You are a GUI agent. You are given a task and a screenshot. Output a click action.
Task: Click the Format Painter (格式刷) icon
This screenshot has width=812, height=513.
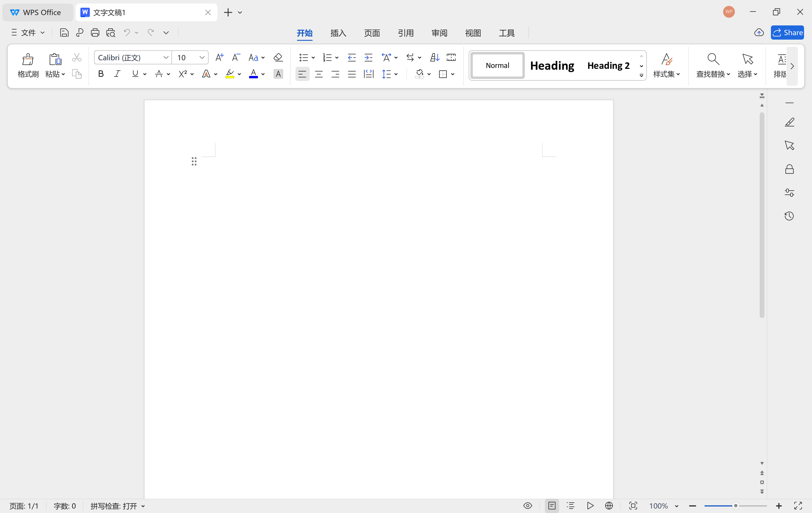[x=28, y=60]
